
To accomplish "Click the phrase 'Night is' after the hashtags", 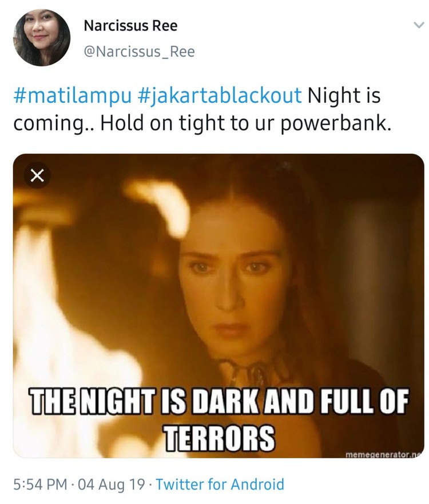I will tap(344, 97).
